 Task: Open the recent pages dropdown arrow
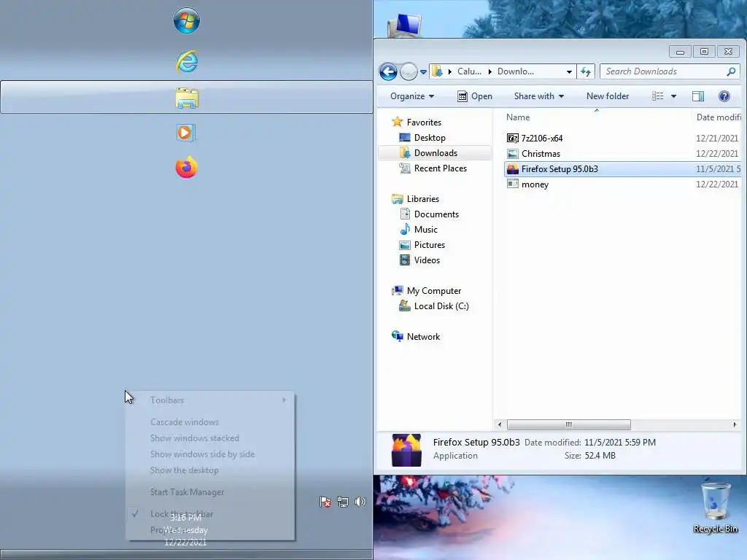tap(423, 72)
